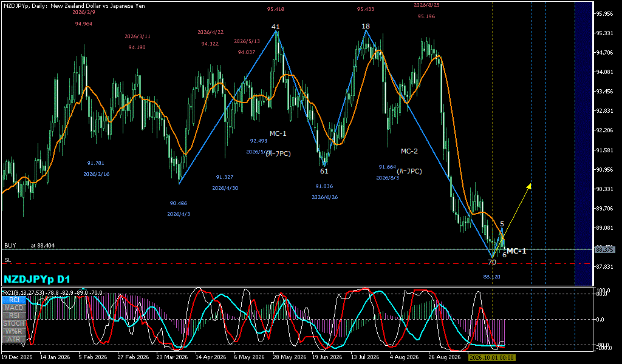Select the 2026/2/9 date label
Screen dimensions: 622x364
[84, 12]
